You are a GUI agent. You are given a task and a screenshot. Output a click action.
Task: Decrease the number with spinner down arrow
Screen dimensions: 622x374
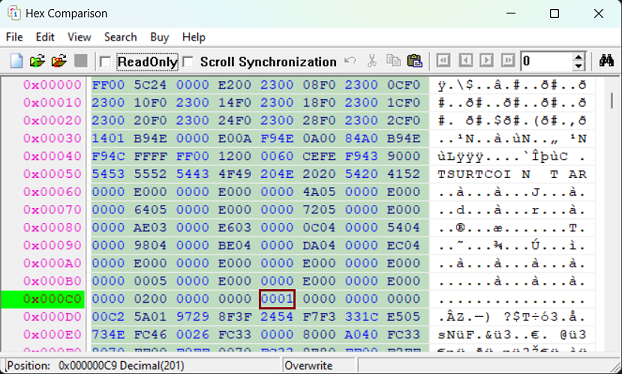click(x=579, y=66)
